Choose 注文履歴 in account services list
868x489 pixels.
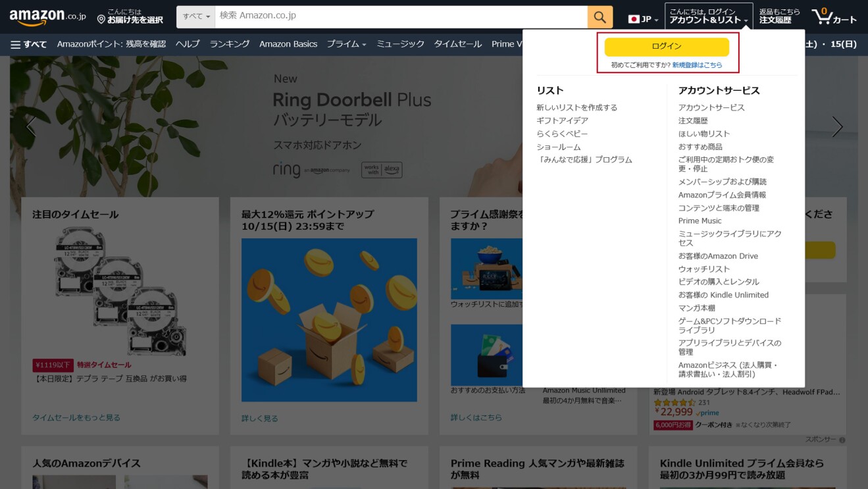(x=693, y=120)
